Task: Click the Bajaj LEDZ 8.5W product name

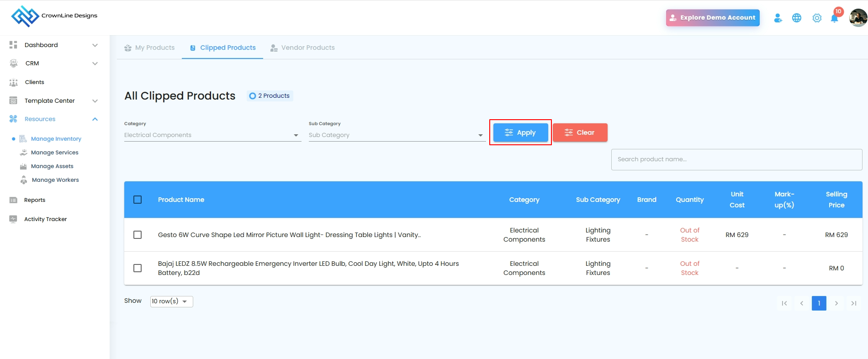Action: click(x=308, y=268)
